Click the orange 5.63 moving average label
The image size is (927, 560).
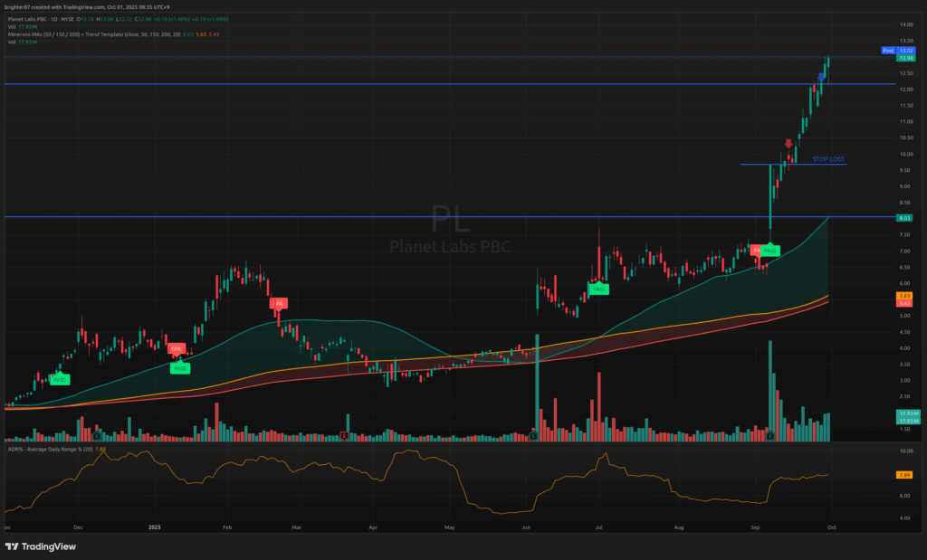(x=903, y=296)
